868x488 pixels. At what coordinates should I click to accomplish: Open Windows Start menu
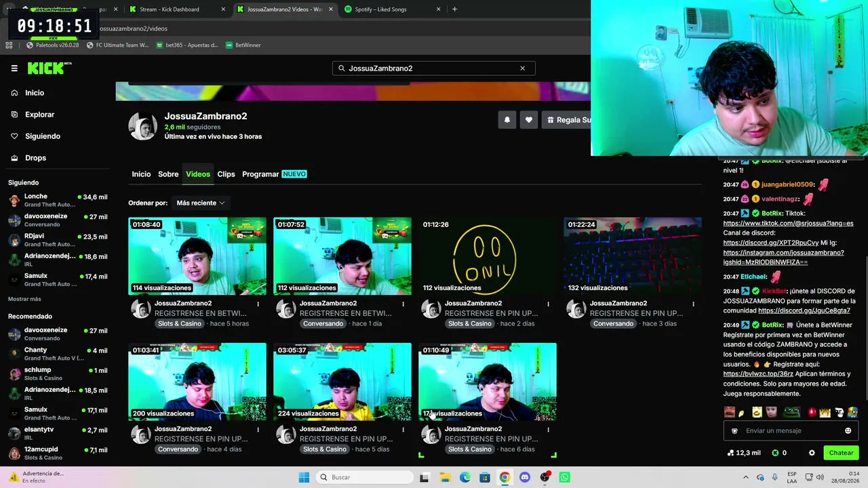click(x=304, y=477)
